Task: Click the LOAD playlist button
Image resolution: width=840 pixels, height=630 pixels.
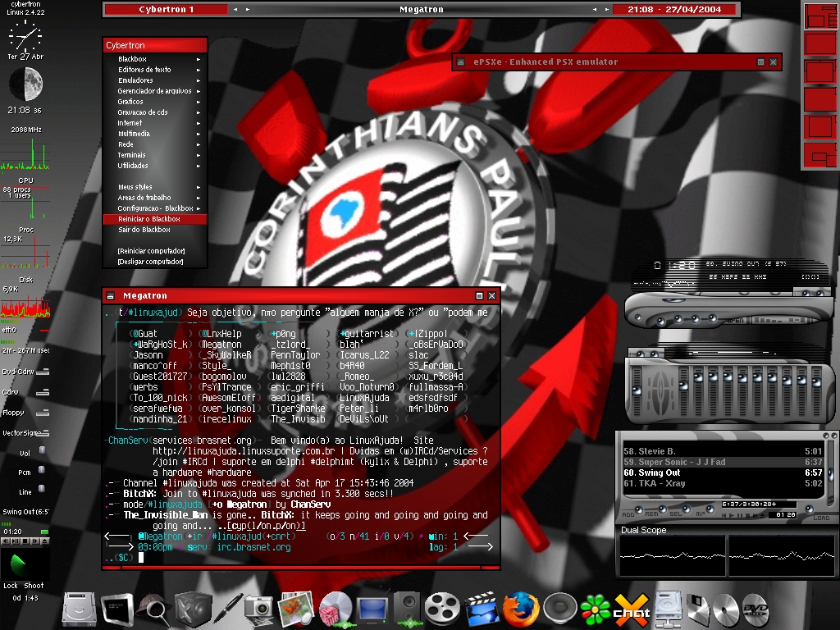Action: click(x=820, y=518)
